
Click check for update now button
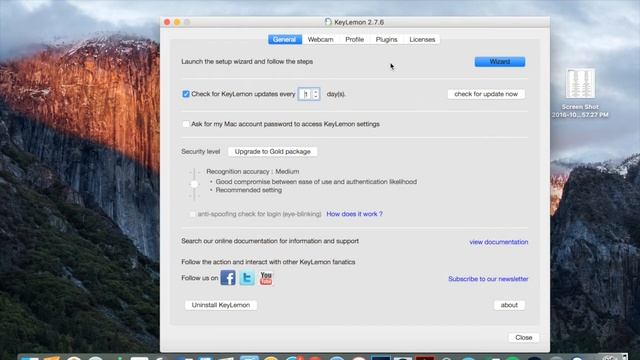(486, 94)
